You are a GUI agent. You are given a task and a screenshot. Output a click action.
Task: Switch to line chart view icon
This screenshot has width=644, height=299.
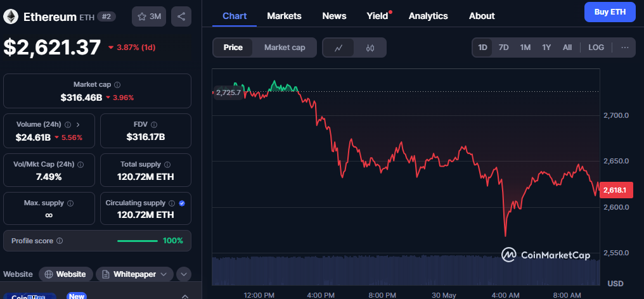[338, 48]
